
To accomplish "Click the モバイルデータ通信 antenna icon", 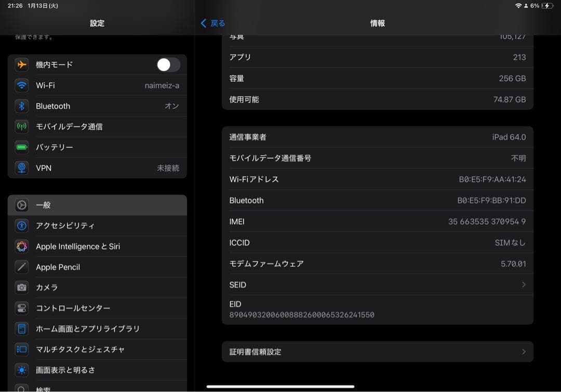I will (x=21, y=126).
